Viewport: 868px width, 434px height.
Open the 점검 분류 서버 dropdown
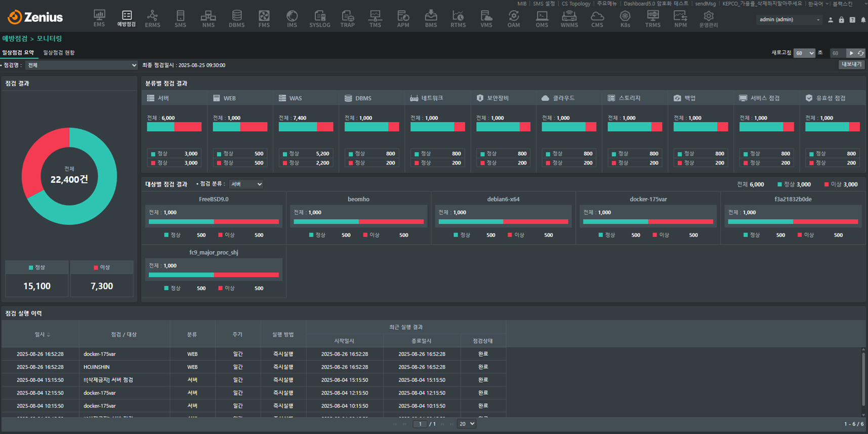[246, 184]
